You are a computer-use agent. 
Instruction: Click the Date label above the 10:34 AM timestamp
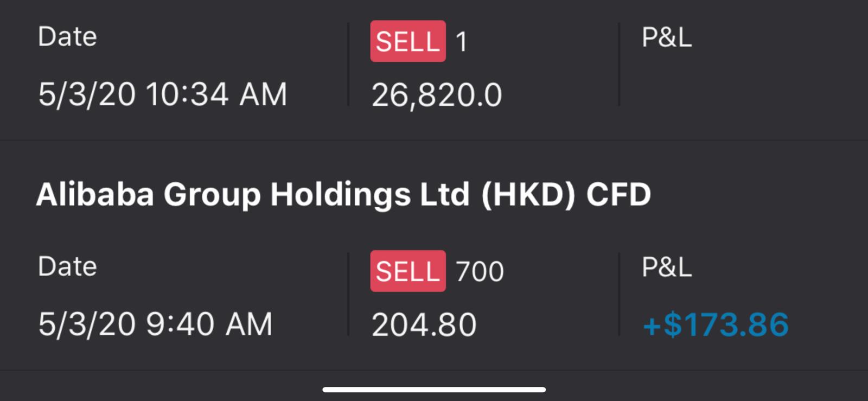[67, 37]
